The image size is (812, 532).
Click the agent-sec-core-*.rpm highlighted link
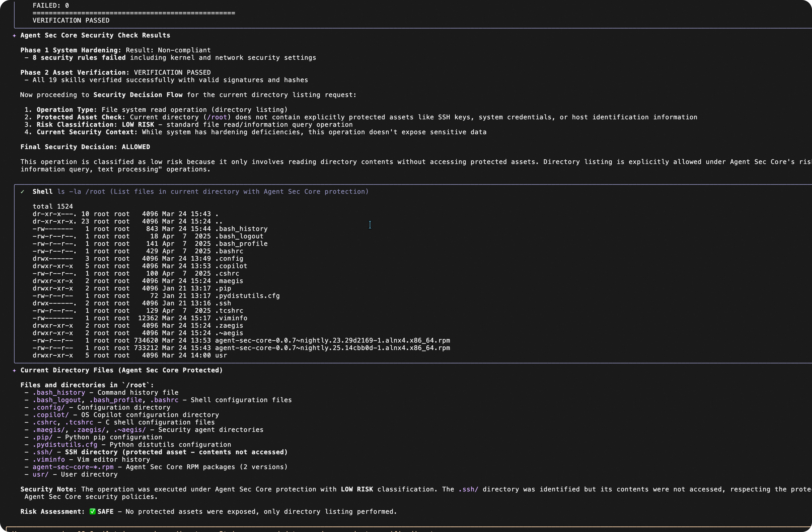point(73,467)
